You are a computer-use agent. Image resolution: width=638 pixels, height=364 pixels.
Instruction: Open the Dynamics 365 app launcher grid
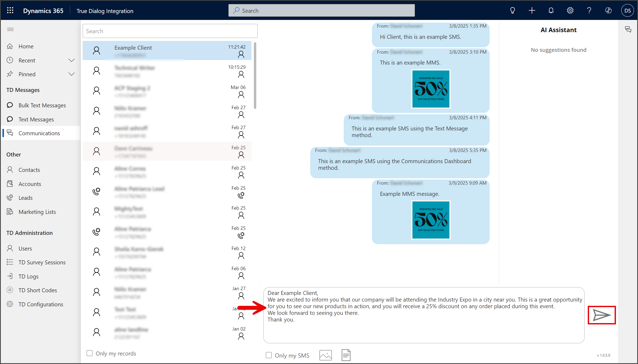pyautogui.click(x=10, y=11)
